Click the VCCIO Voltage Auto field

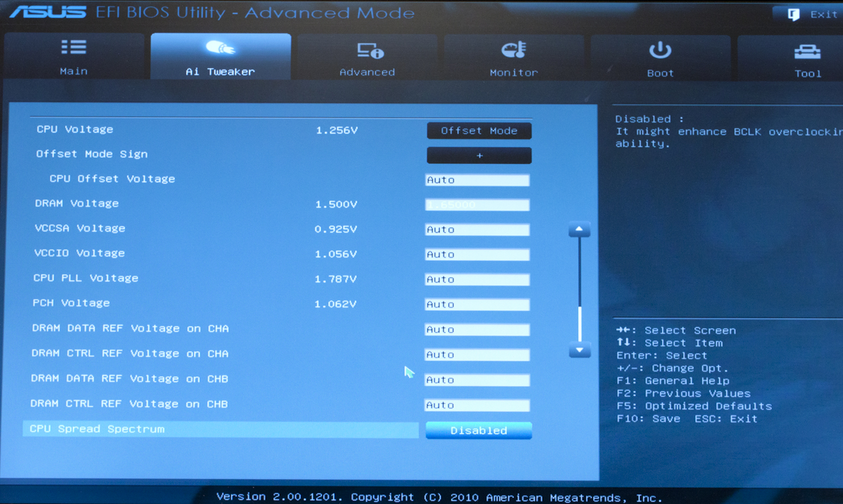(x=477, y=254)
